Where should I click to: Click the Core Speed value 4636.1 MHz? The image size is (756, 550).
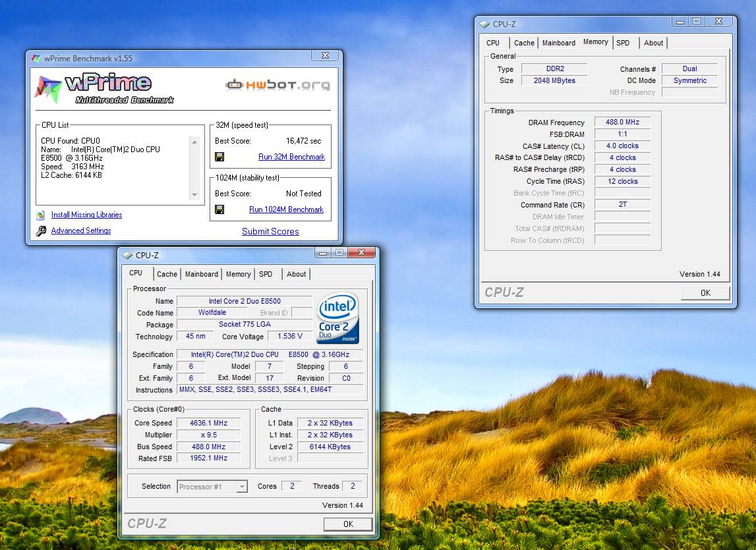[x=208, y=423]
